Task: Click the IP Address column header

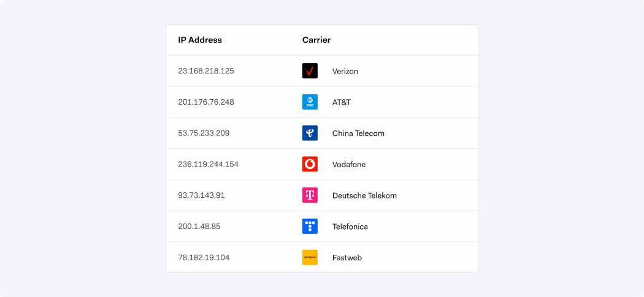Action: point(200,40)
